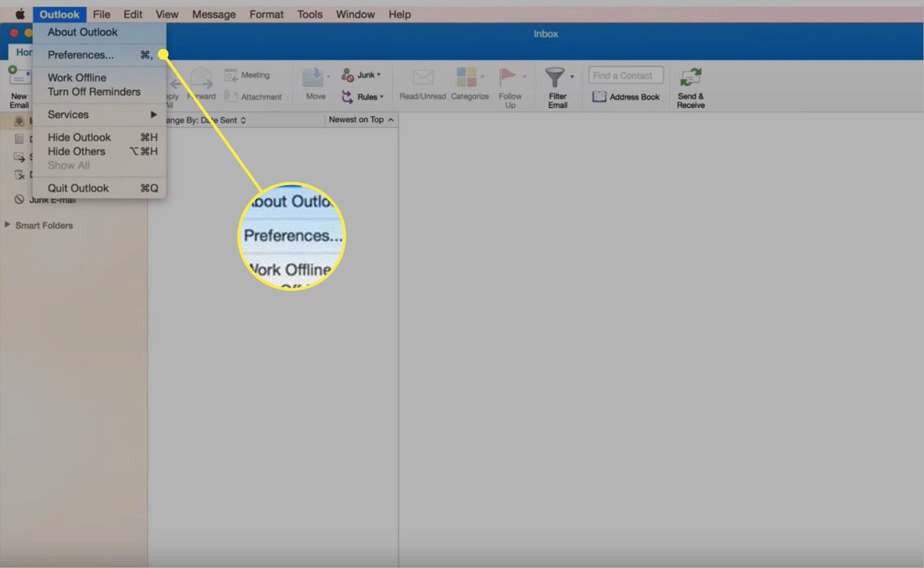
Task: Open the Format menu
Action: pos(266,14)
